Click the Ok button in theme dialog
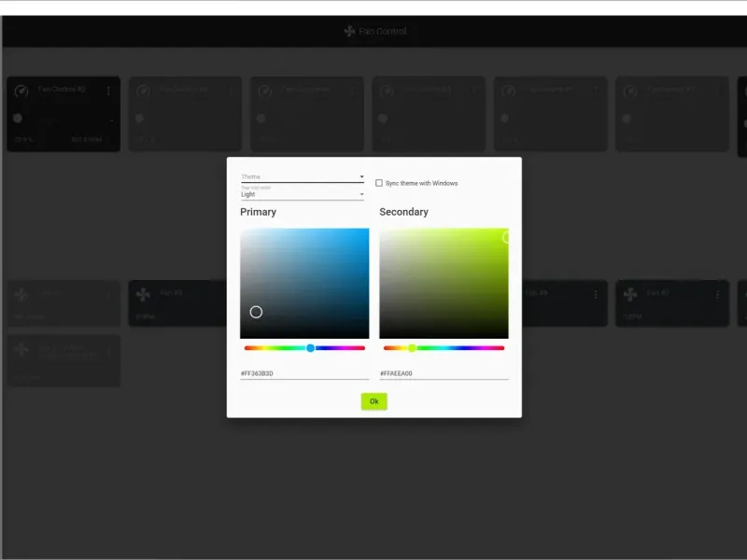Image resolution: width=747 pixels, height=560 pixels. [374, 401]
